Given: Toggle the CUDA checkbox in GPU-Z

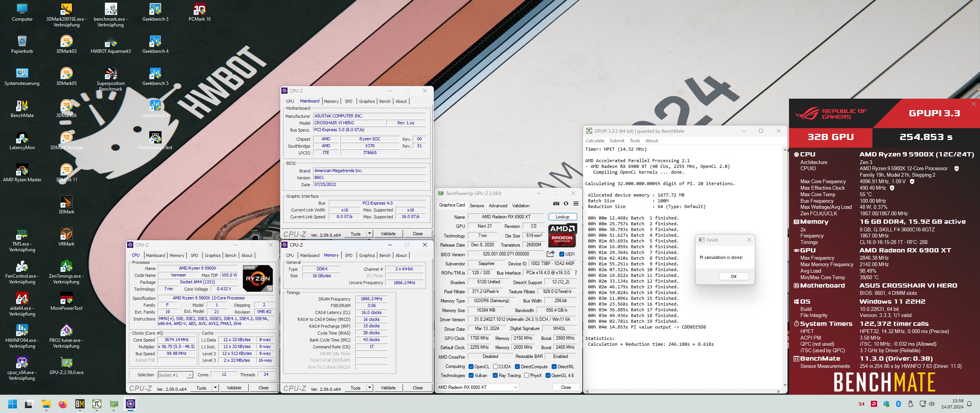Looking at the screenshot, I should point(495,366).
